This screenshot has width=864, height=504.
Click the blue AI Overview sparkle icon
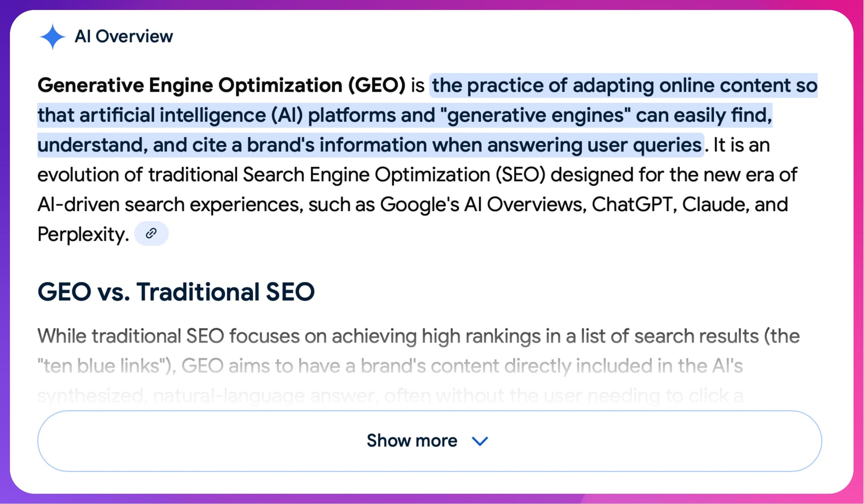(52, 37)
